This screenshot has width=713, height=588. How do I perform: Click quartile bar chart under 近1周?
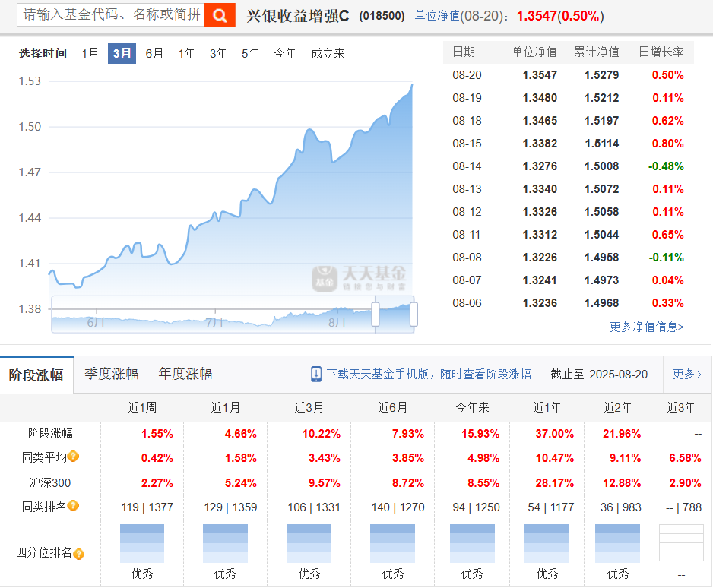tap(142, 543)
